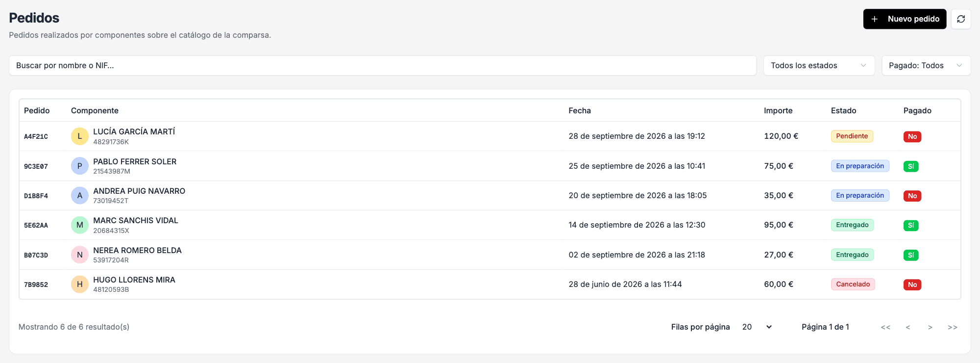Image resolution: width=980 pixels, height=363 pixels.
Task: Change rows per page dropdown showing 20
Action: click(757, 327)
